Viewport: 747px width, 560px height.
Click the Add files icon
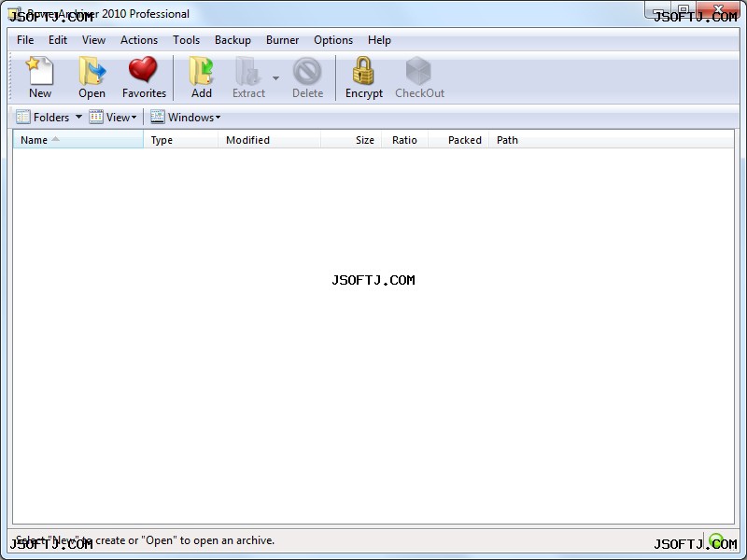[202, 77]
